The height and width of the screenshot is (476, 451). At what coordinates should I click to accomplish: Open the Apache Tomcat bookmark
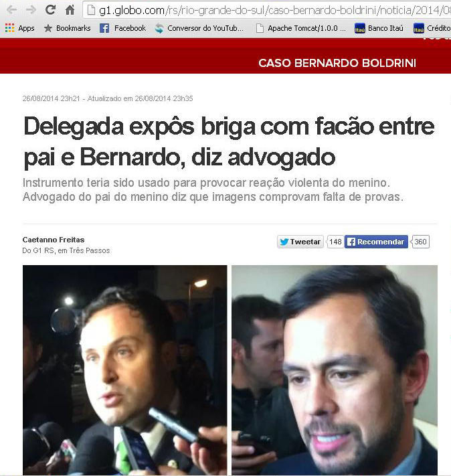pyautogui.click(x=300, y=28)
